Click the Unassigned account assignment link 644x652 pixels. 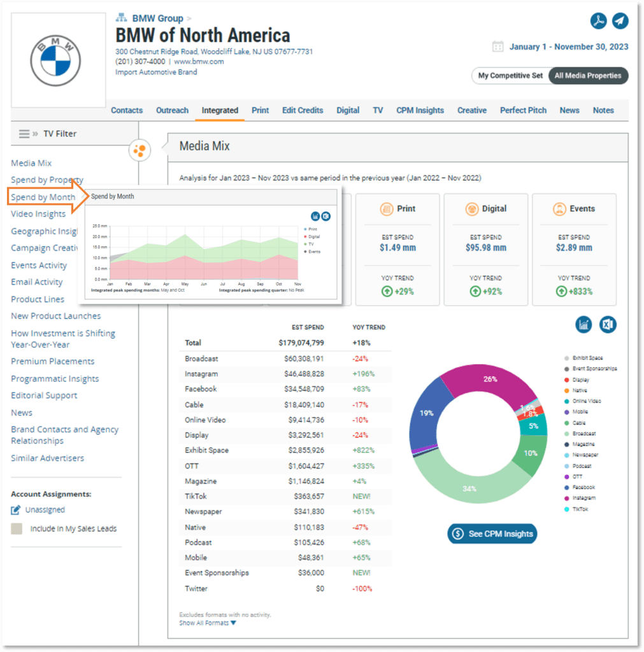[45, 510]
